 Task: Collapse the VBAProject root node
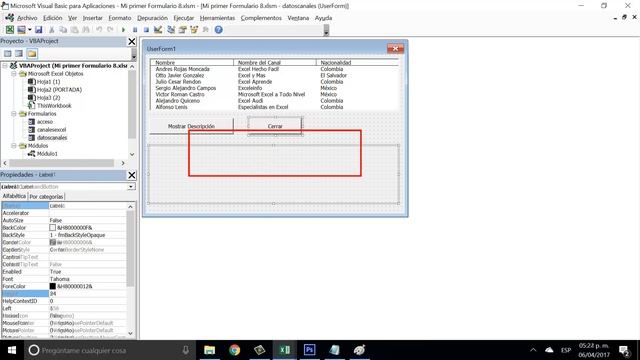[x=5, y=65]
